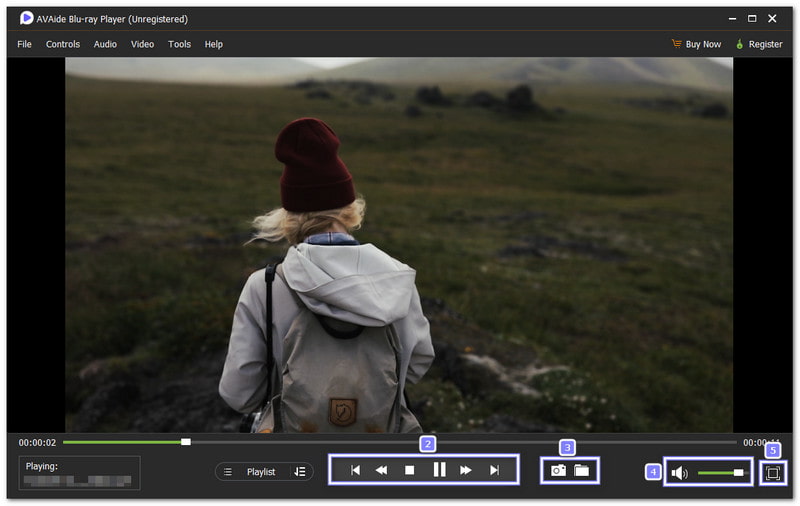
Task: Open the Controls menu
Action: (x=63, y=44)
